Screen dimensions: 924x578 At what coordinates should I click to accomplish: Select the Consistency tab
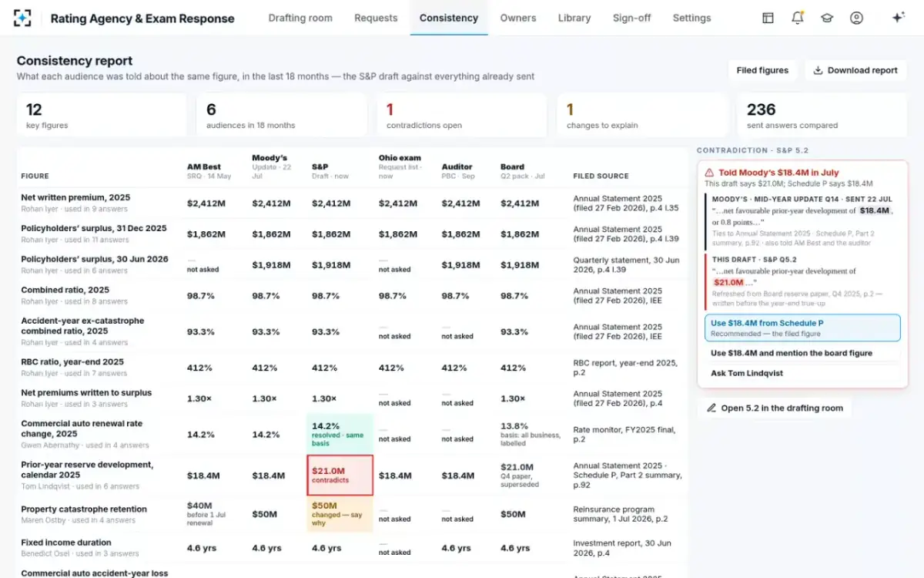449,18
